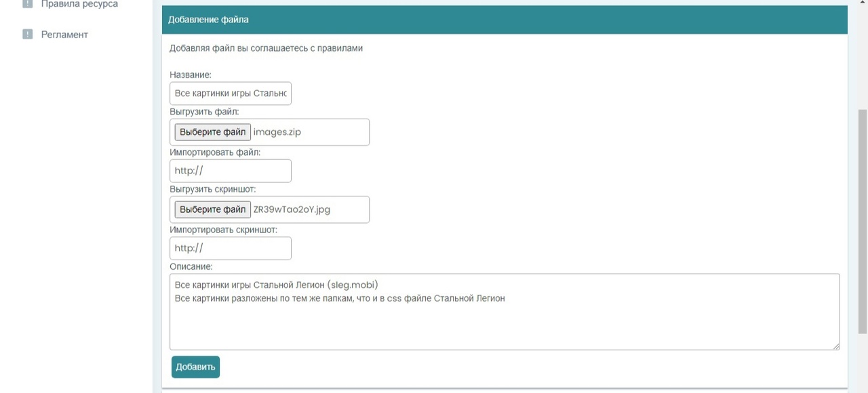Focus the Импортировать файл URL field
The width and height of the screenshot is (868, 393).
(230, 171)
